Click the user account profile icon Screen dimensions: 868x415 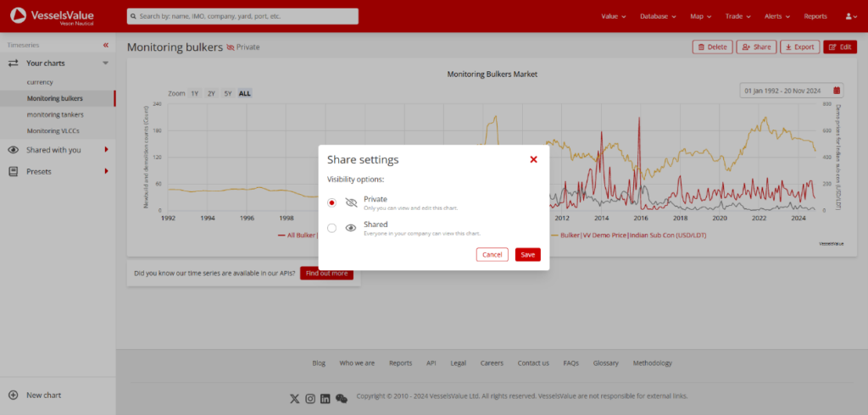(x=850, y=16)
